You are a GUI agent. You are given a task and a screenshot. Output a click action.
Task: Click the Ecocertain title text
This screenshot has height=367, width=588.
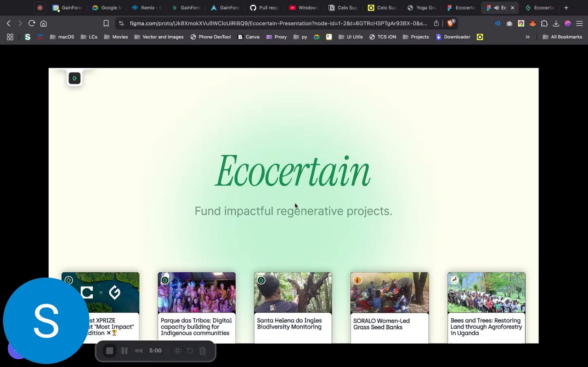pyautogui.click(x=293, y=170)
